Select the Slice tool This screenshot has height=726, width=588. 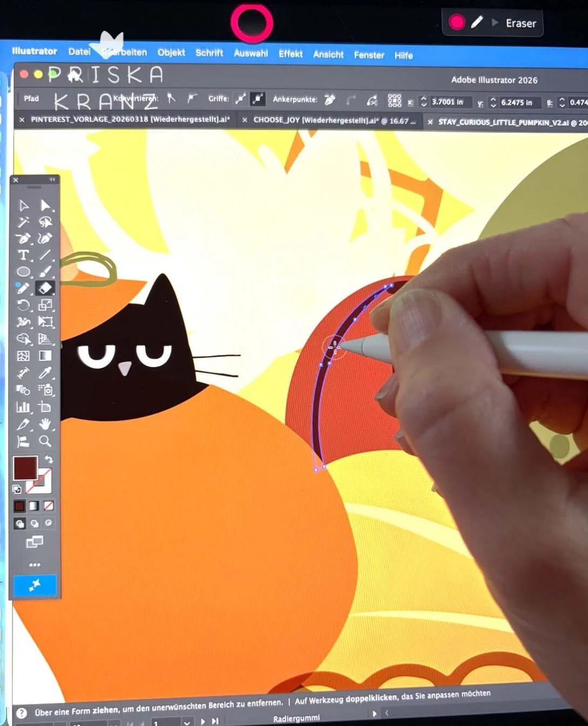tap(23, 424)
